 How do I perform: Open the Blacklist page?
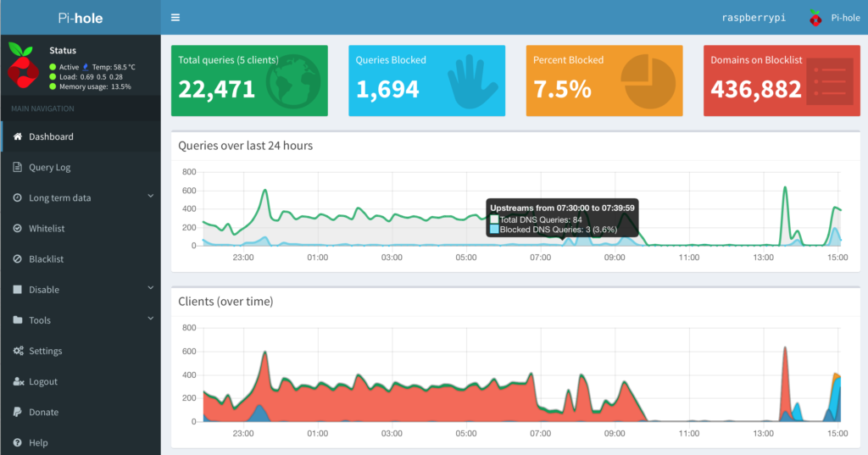point(81,258)
